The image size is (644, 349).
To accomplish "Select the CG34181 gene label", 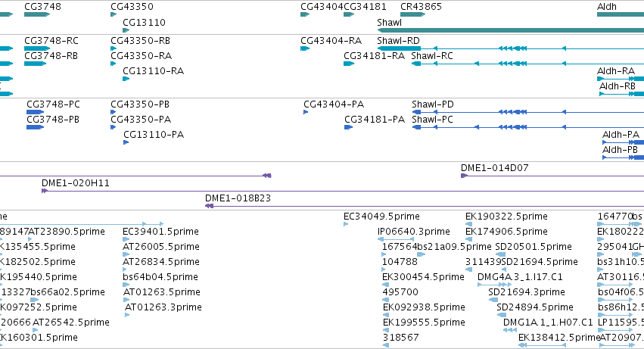I will click(x=365, y=7).
